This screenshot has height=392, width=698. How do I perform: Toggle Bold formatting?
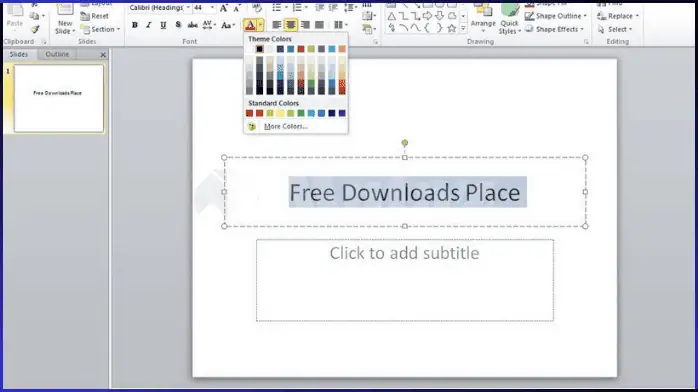click(134, 25)
